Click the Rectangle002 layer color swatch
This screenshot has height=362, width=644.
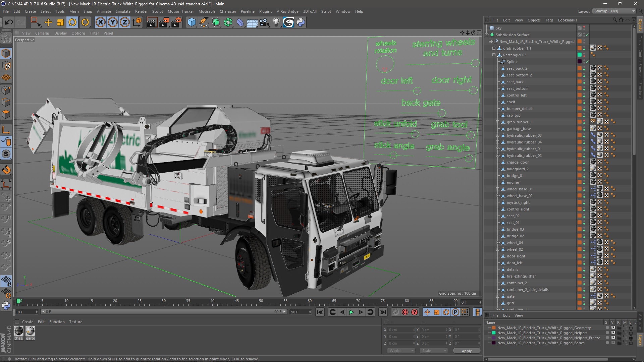pyautogui.click(x=579, y=55)
